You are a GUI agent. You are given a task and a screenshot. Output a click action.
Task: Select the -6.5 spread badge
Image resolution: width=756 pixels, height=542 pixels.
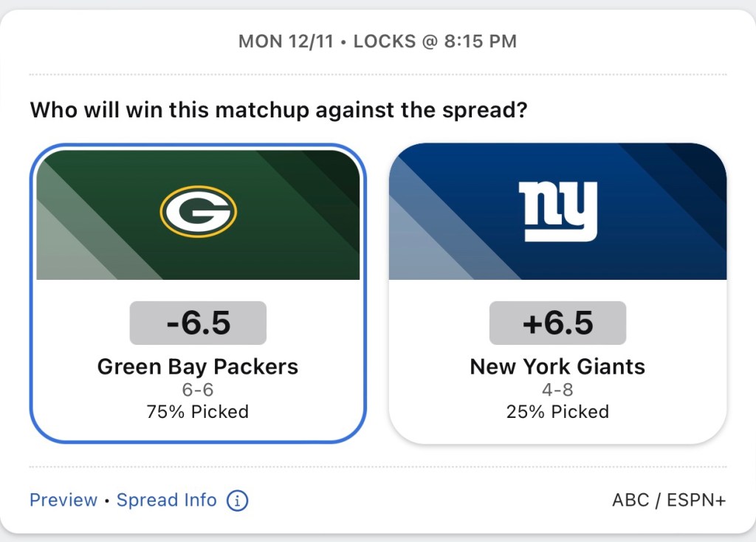(198, 323)
